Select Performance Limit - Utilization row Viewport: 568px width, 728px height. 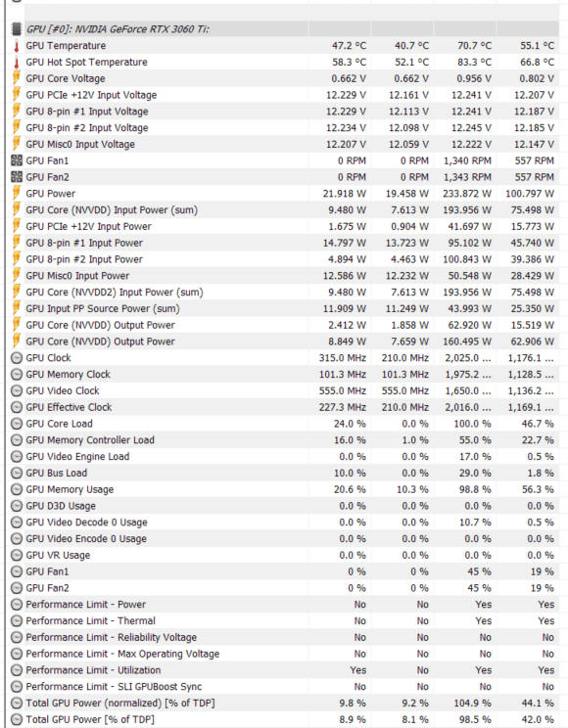284,670
